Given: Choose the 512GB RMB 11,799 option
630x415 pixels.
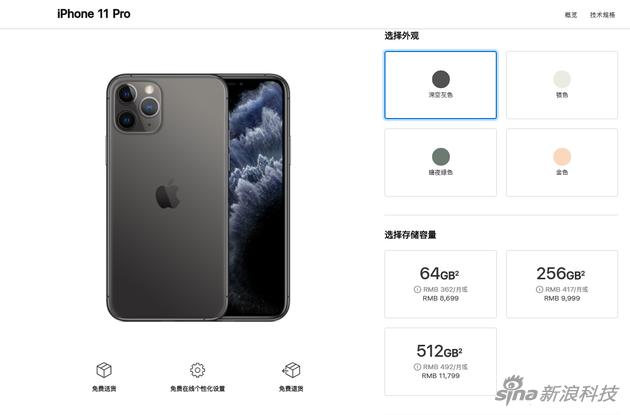Looking at the screenshot, I should [440, 362].
